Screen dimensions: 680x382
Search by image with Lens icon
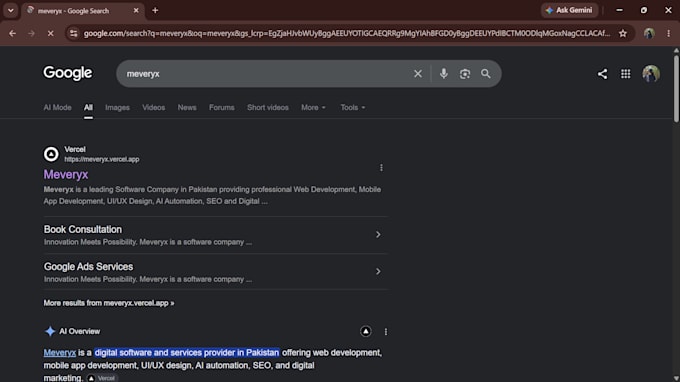(465, 74)
